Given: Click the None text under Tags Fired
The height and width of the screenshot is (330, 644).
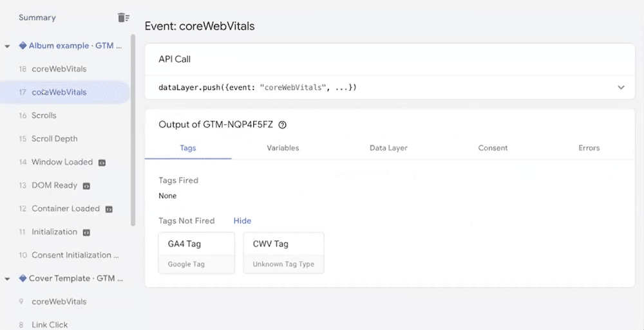Looking at the screenshot, I should [167, 196].
